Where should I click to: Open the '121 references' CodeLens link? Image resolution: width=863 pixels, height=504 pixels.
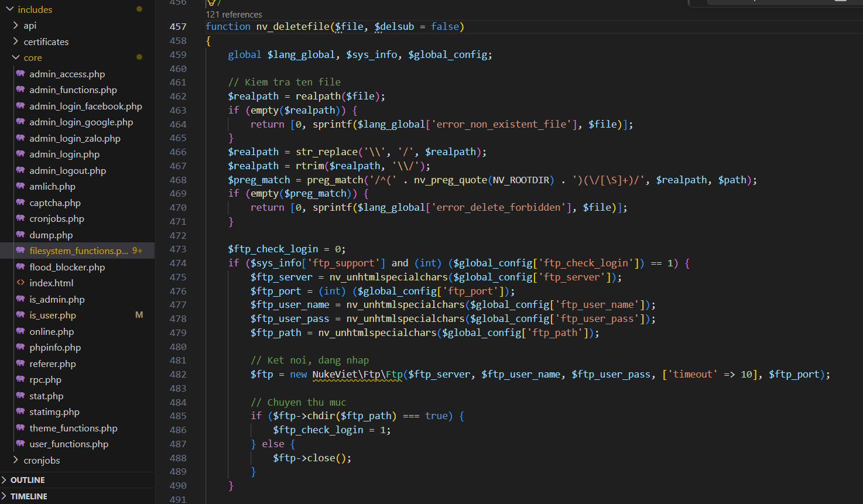(234, 15)
